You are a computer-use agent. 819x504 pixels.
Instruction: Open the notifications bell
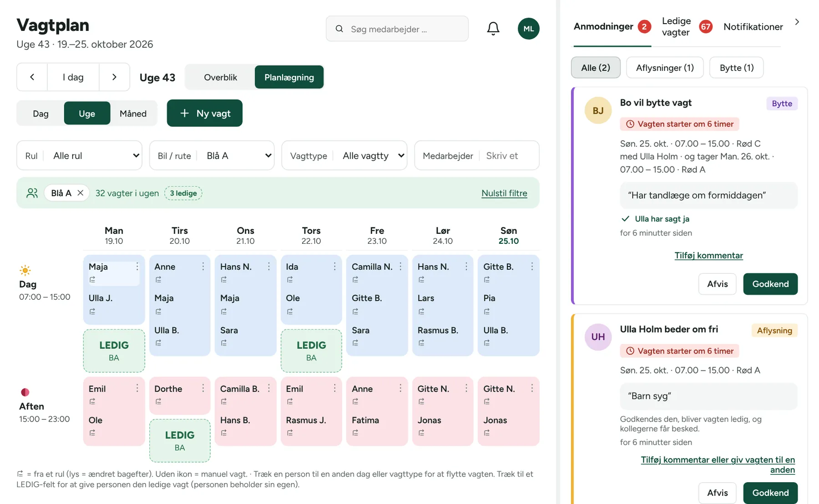coord(493,29)
